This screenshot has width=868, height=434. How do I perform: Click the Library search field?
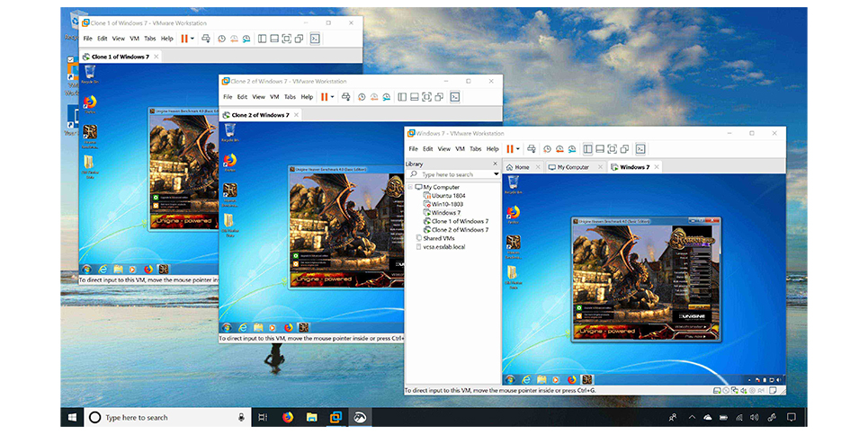pyautogui.click(x=454, y=174)
